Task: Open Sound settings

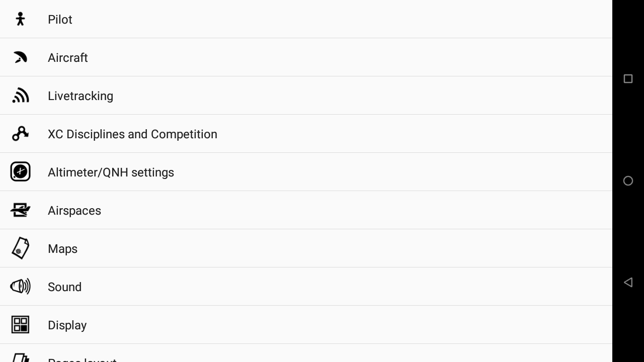Action: click(64, 287)
